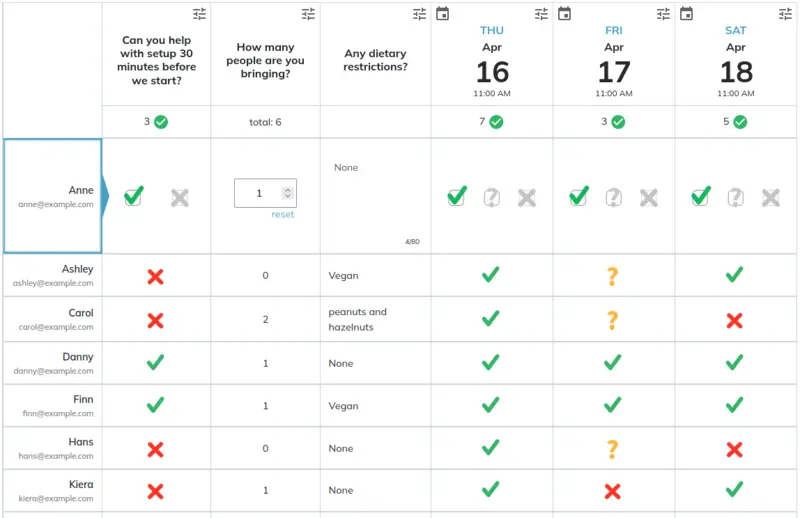Open settings icon for Thursday Apr 16 column
The width and height of the screenshot is (800, 518).
click(542, 14)
